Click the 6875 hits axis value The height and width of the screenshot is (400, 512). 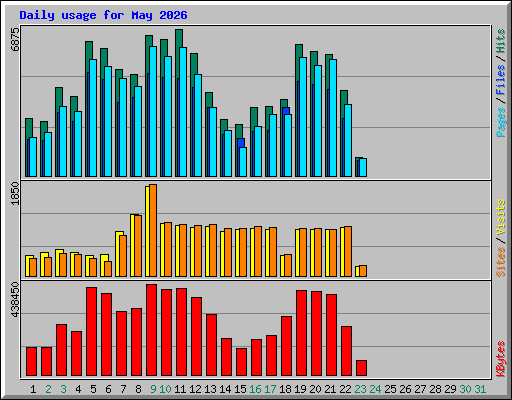tap(15, 39)
